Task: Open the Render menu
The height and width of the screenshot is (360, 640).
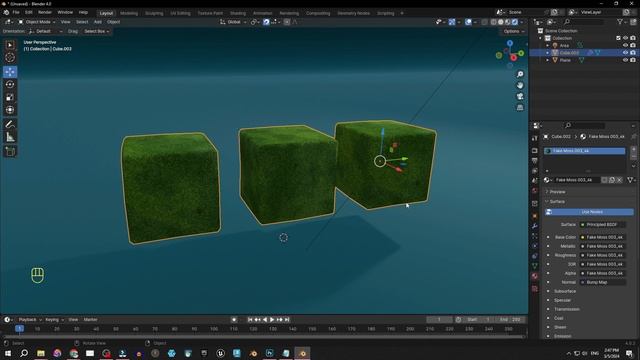Action: point(45,13)
